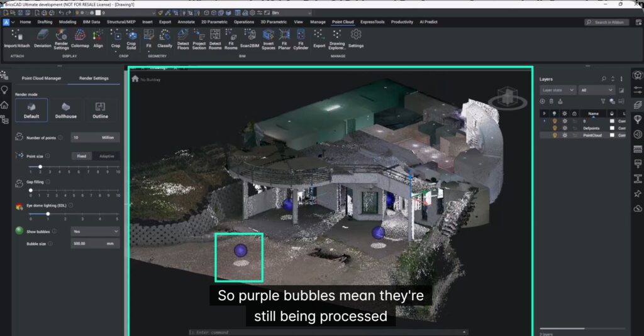The image size is (644, 336).
Task: Run the Classify tool
Action: [165, 40]
